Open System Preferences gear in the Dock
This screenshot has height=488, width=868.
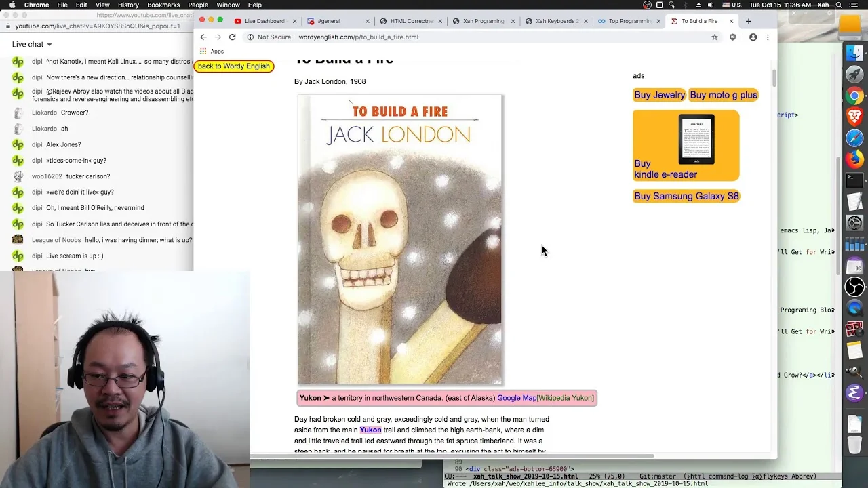coord(854,223)
